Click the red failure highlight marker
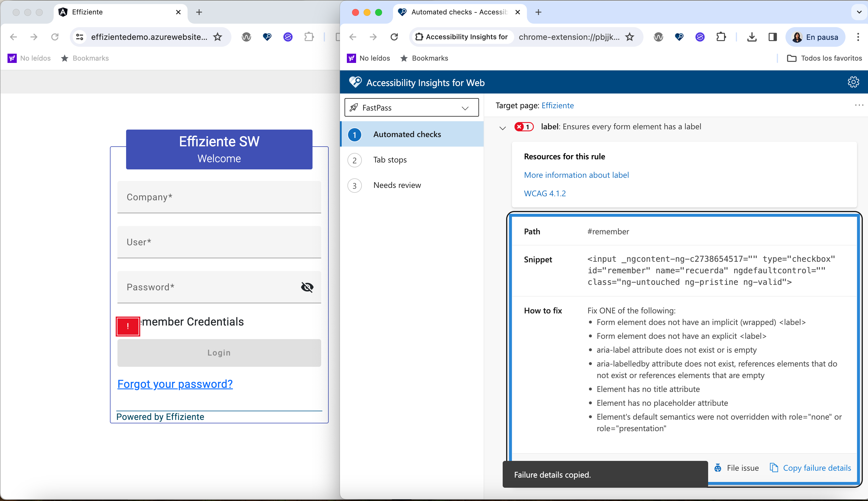The image size is (868, 501). click(128, 326)
